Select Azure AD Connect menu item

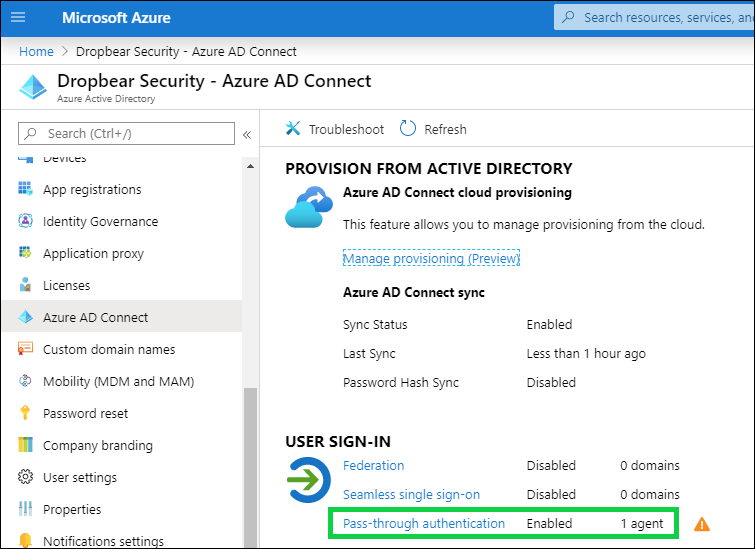pos(121,317)
